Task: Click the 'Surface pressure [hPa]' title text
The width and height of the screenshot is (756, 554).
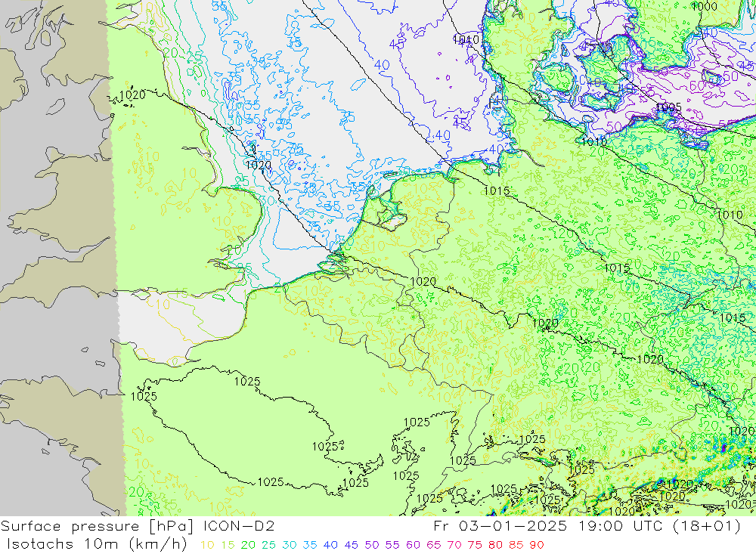Action: [x=97, y=527]
